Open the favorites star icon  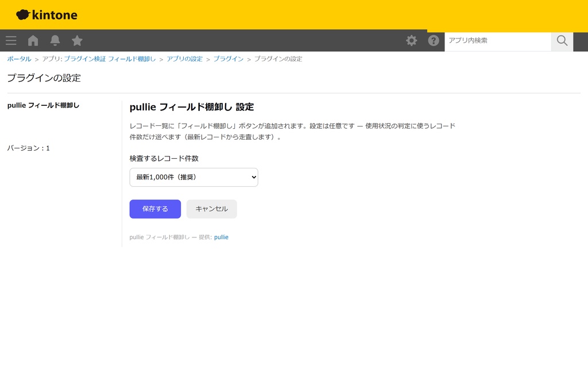[78, 41]
